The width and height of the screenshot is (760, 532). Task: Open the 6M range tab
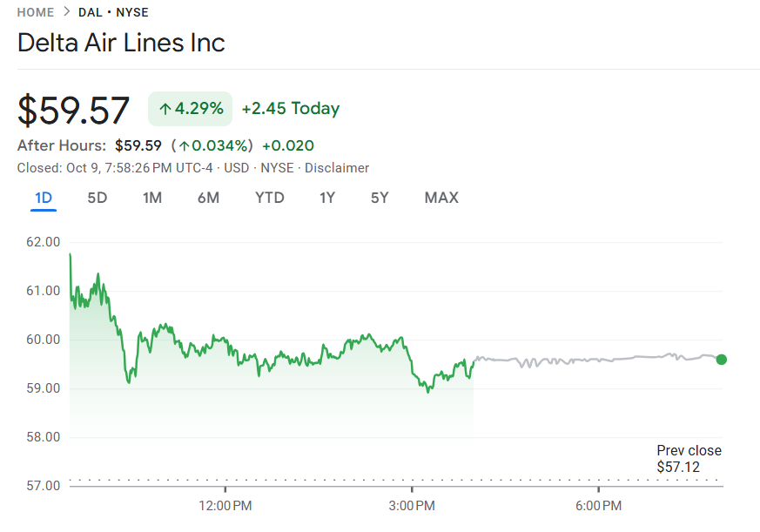pos(208,198)
